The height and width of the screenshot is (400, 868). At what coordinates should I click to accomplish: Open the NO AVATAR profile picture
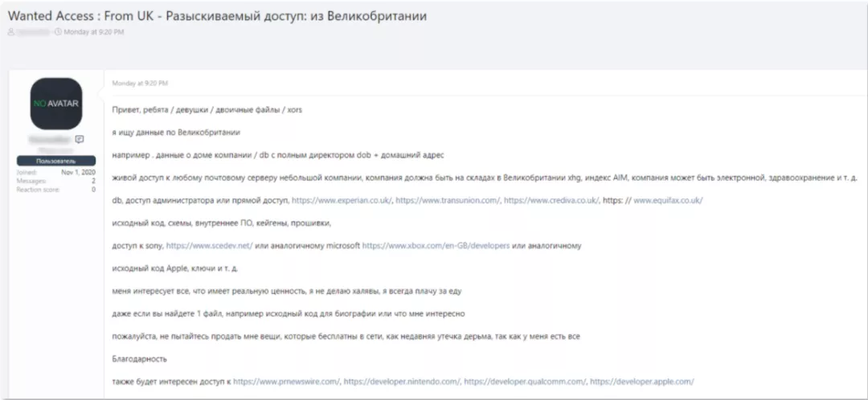point(55,104)
